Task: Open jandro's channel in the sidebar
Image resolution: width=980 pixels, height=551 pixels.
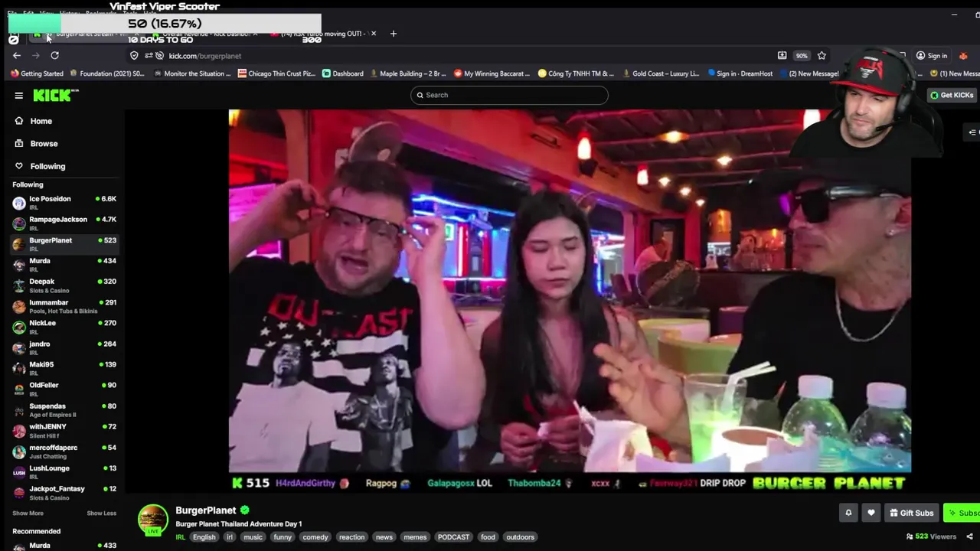Action: [64, 347]
